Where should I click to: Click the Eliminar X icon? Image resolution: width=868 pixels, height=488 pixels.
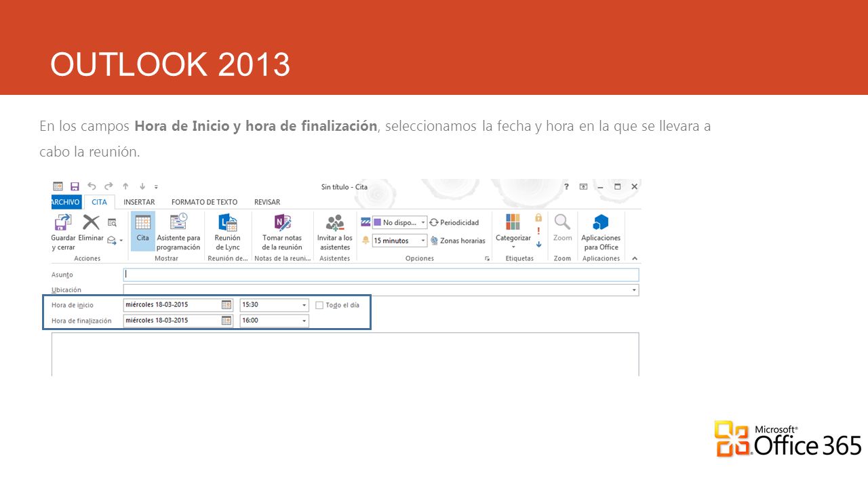click(x=91, y=222)
